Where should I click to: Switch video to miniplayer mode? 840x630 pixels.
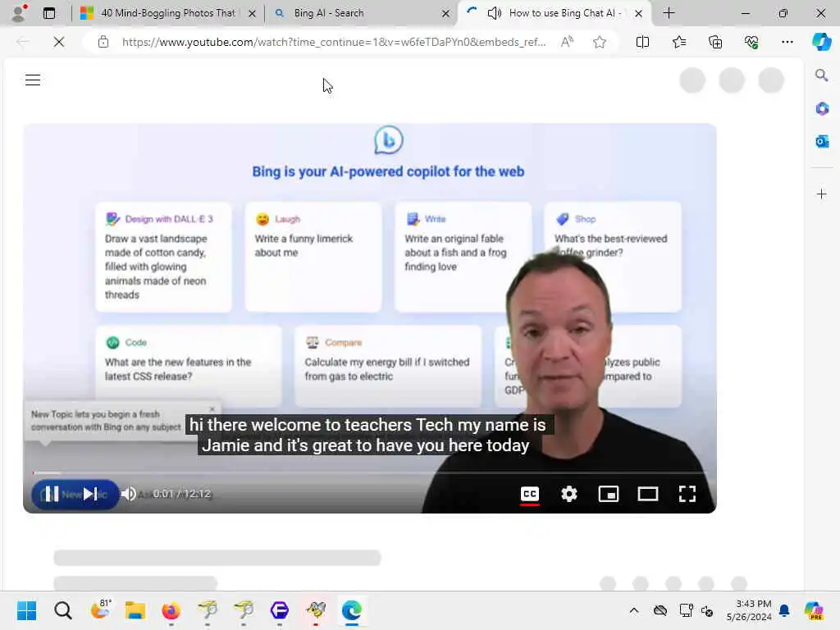pyautogui.click(x=609, y=494)
